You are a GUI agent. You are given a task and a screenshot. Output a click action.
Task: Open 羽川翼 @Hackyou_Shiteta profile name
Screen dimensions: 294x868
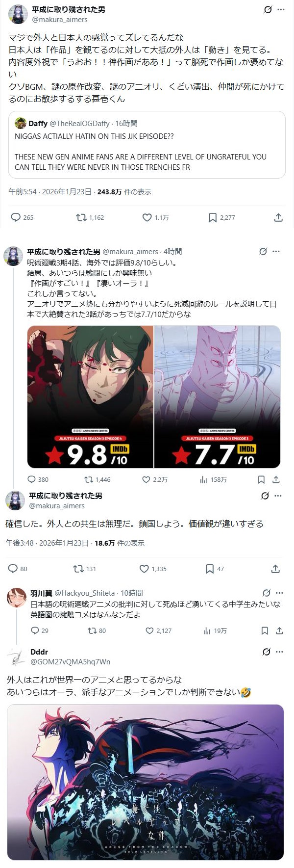(41, 593)
